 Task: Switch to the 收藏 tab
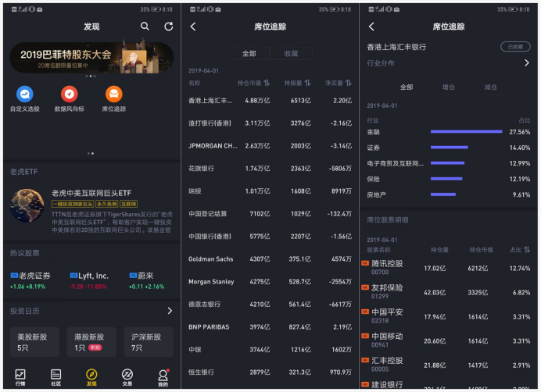pos(291,53)
